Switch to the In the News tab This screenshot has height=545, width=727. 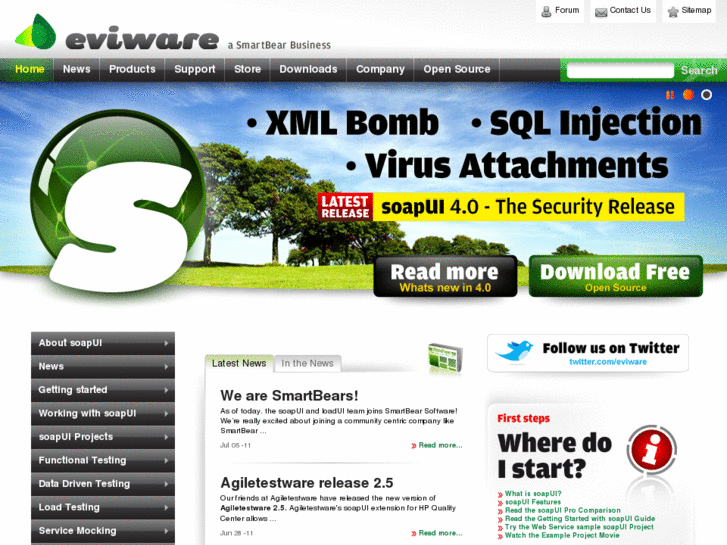coord(307,363)
